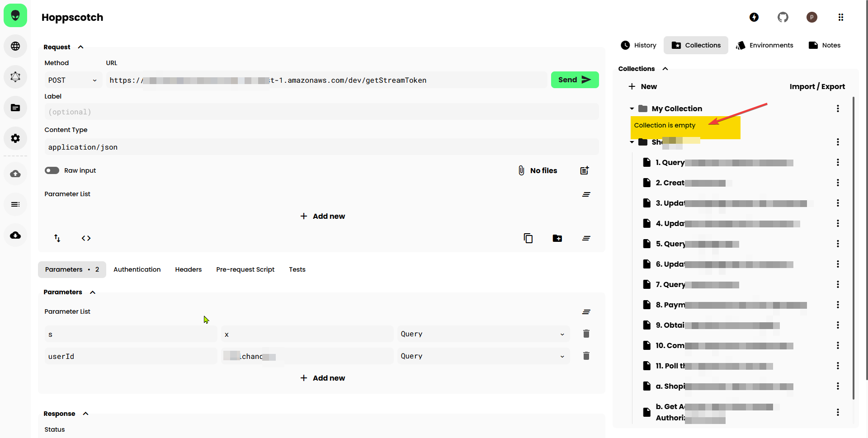Screen dimensions: 868x438
Task: Open type dropdown for userId parameter
Action: [x=483, y=356]
